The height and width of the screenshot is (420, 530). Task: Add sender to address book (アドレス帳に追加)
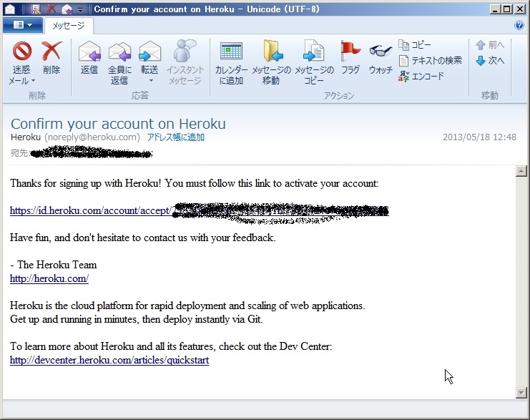176,137
